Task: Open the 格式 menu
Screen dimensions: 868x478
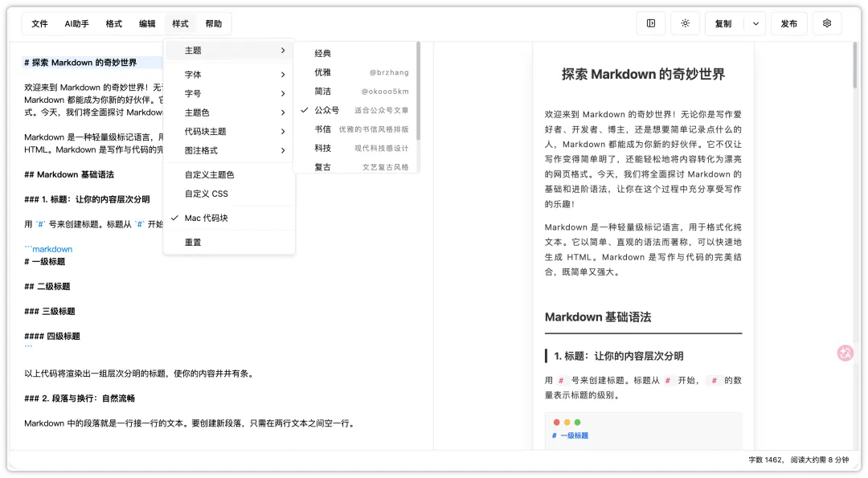Action: tap(113, 24)
